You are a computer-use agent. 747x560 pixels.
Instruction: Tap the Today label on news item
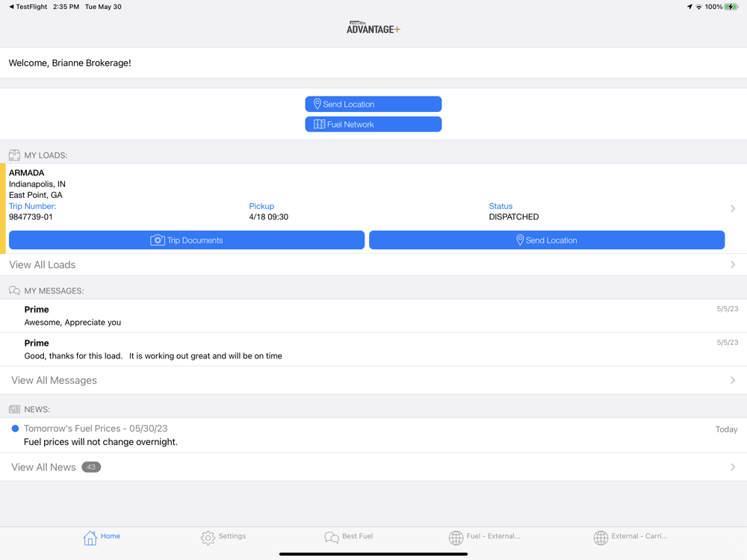tap(726, 429)
